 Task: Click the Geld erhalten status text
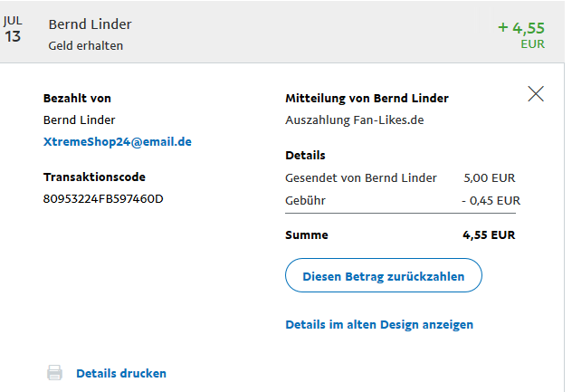coord(86,45)
